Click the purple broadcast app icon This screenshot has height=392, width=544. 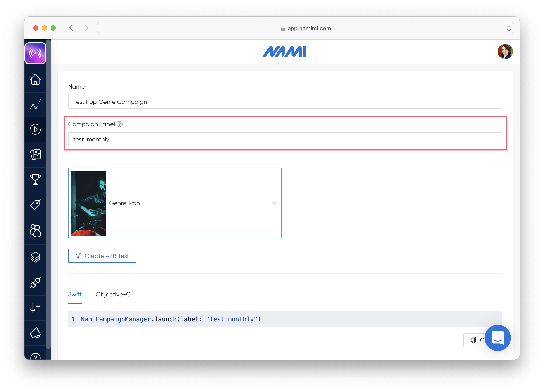[35, 53]
